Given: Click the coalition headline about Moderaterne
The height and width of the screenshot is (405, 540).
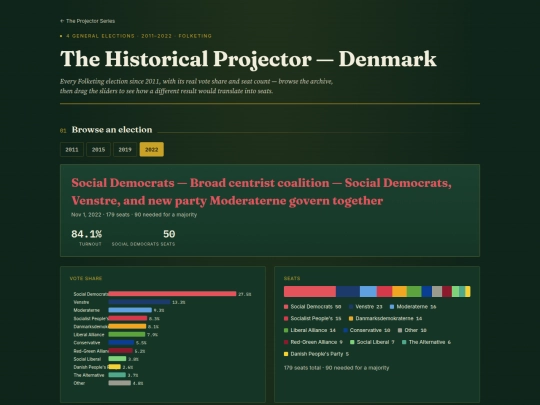Looking at the screenshot, I should click(x=261, y=192).
